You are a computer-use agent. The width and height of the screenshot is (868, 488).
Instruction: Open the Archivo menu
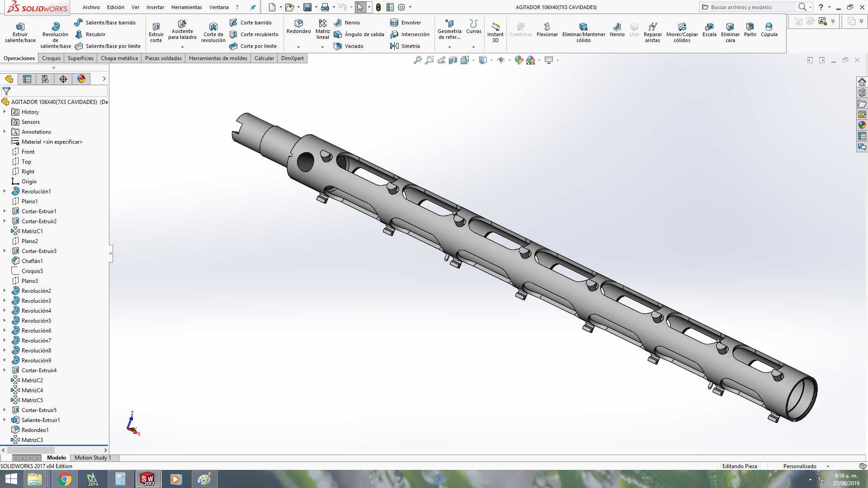91,7
